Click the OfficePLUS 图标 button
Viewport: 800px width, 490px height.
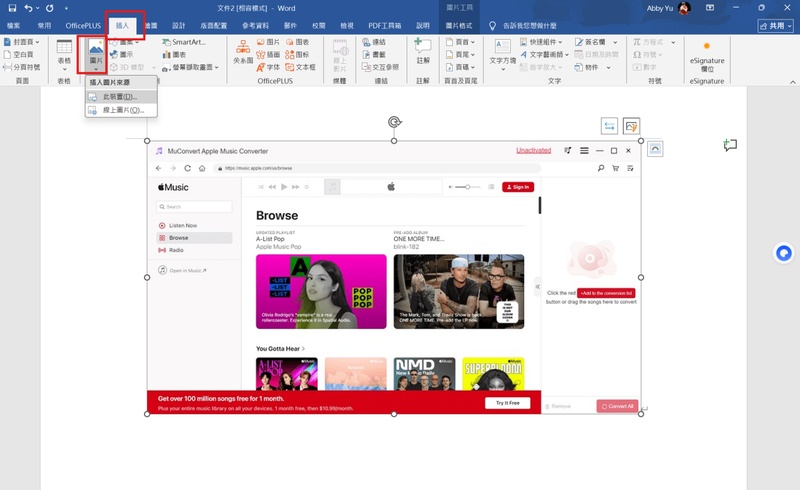297,54
